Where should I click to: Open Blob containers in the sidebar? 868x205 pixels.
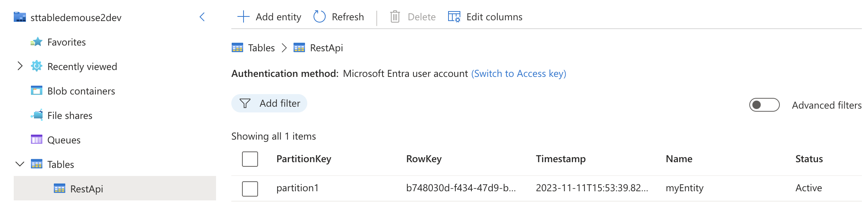click(x=81, y=91)
